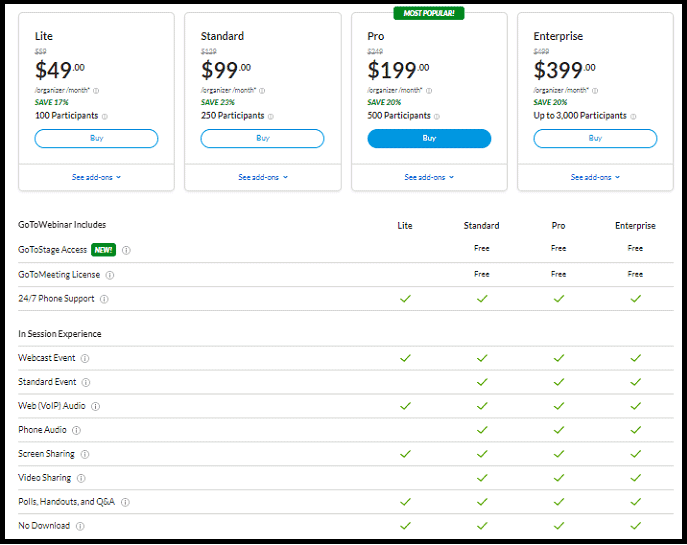Click info icon next to 24/7 Phone Support

(x=104, y=299)
